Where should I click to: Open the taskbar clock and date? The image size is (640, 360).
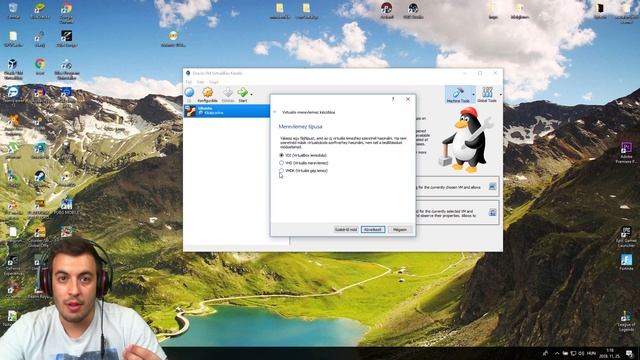(611, 353)
